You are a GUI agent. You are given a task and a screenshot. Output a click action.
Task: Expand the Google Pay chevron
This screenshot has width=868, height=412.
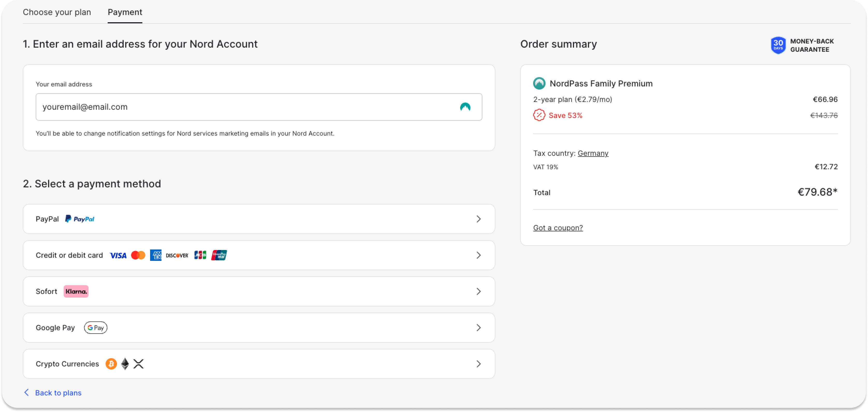point(479,328)
